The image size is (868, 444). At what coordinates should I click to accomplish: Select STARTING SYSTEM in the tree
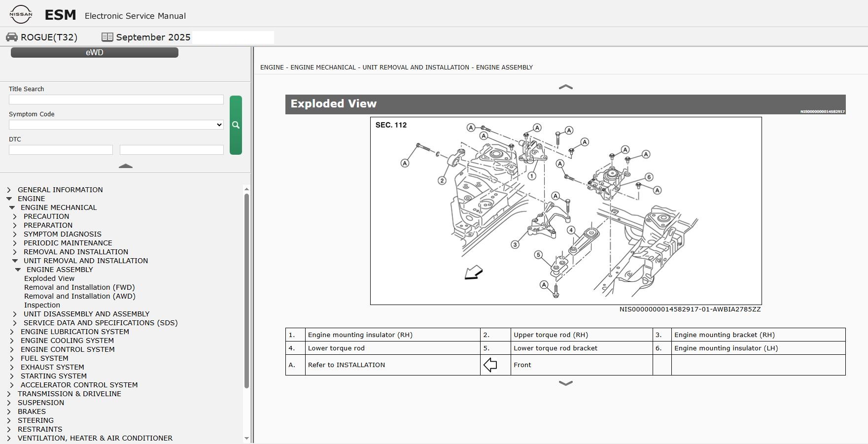coord(54,376)
